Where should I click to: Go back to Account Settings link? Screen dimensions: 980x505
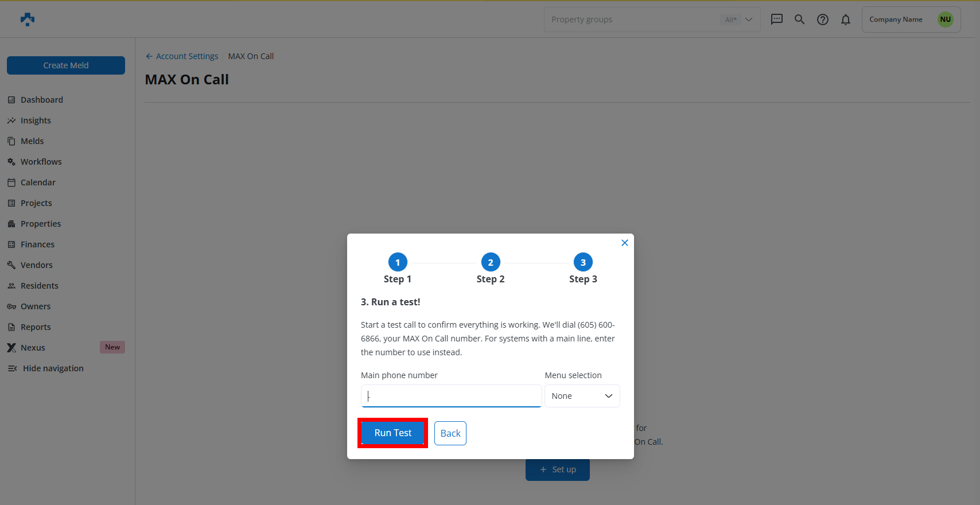click(x=186, y=56)
